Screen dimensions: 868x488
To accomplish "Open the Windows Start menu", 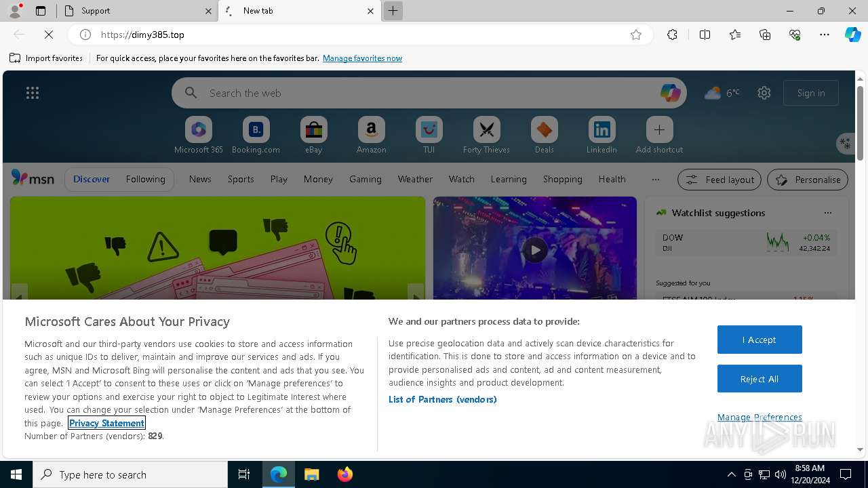I will point(16,474).
